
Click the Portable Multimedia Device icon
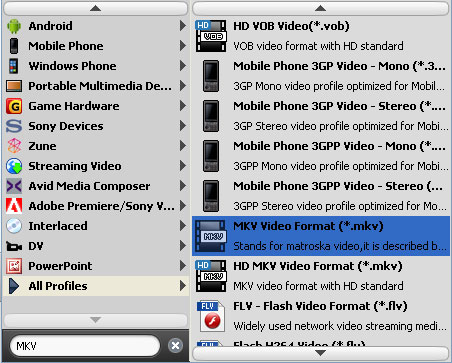tap(14, 86)
